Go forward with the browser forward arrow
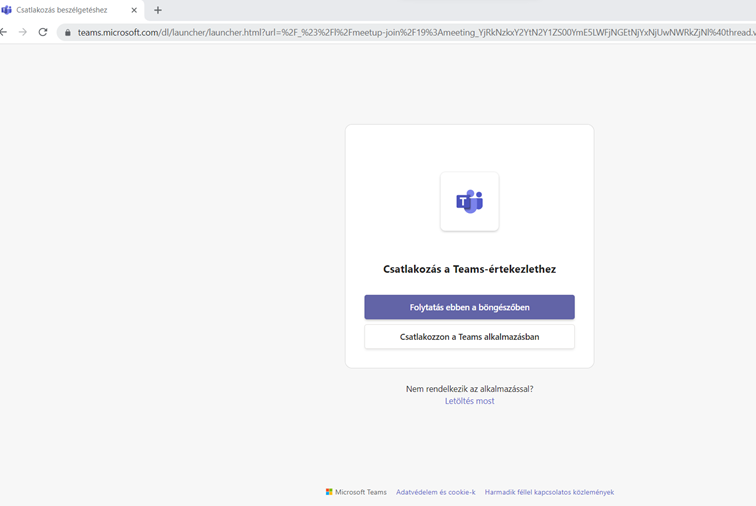Image resolution: width=756 pixels, height=506 pixels. click(23, 32)
